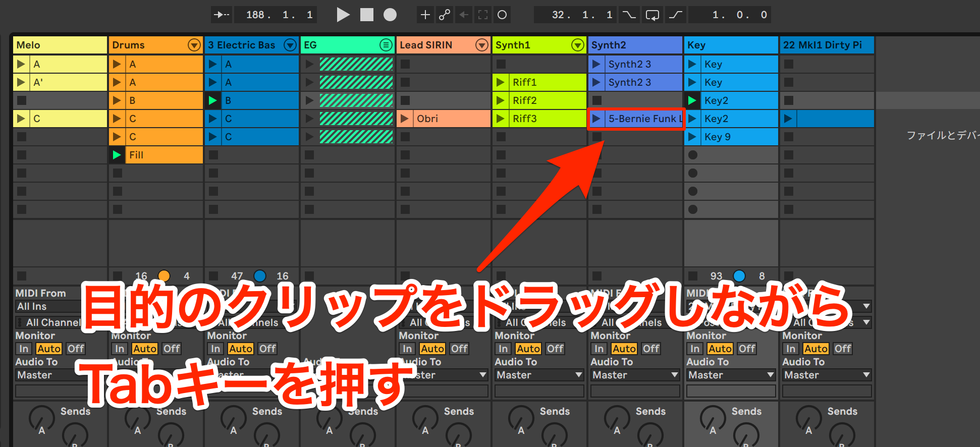
Task: Set Drums track Monitor to Auto
Action: point(145,349)
